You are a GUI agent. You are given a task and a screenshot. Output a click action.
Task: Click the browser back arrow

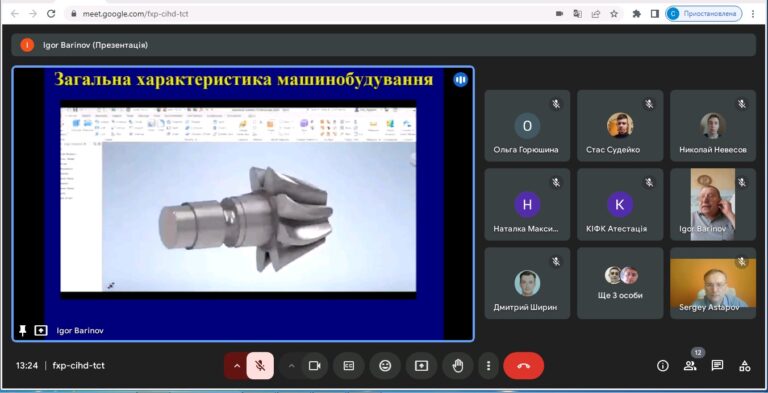[x=14, y=14]
